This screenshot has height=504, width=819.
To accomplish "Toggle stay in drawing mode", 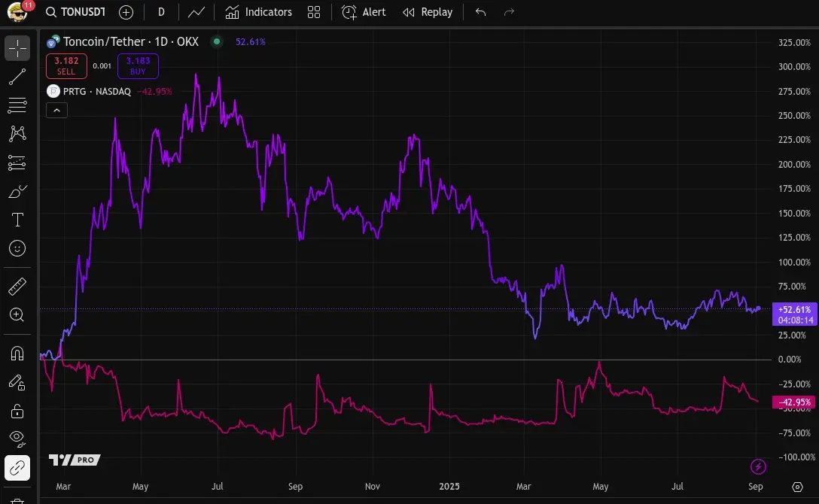I will [x=17, y=382].
